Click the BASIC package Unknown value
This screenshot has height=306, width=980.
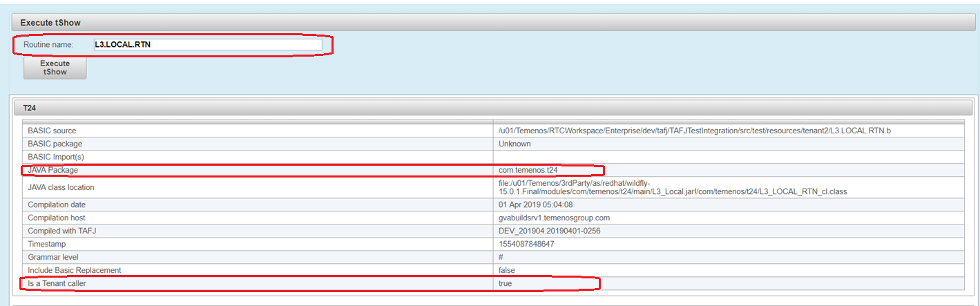[x=515, y=144]
